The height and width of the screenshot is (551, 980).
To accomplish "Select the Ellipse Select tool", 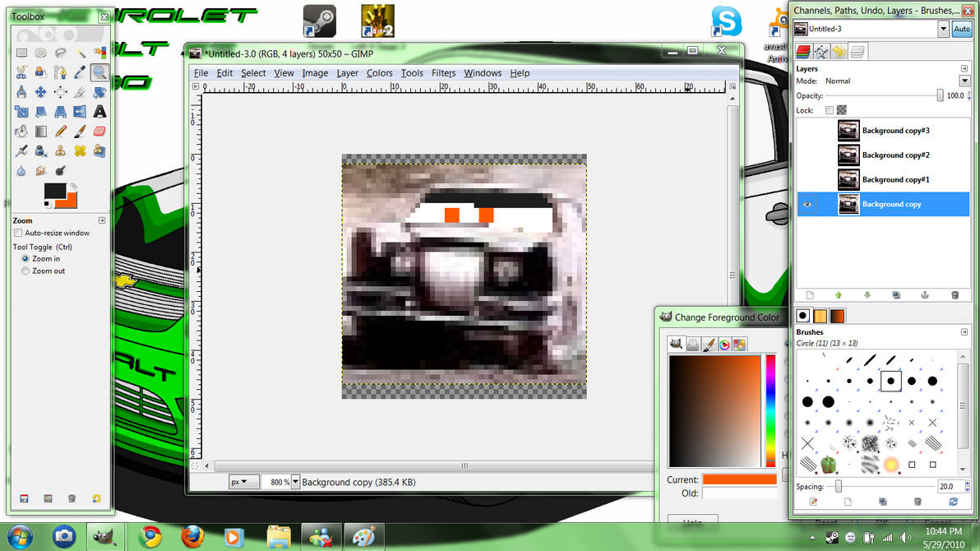I will pos(40,53).
